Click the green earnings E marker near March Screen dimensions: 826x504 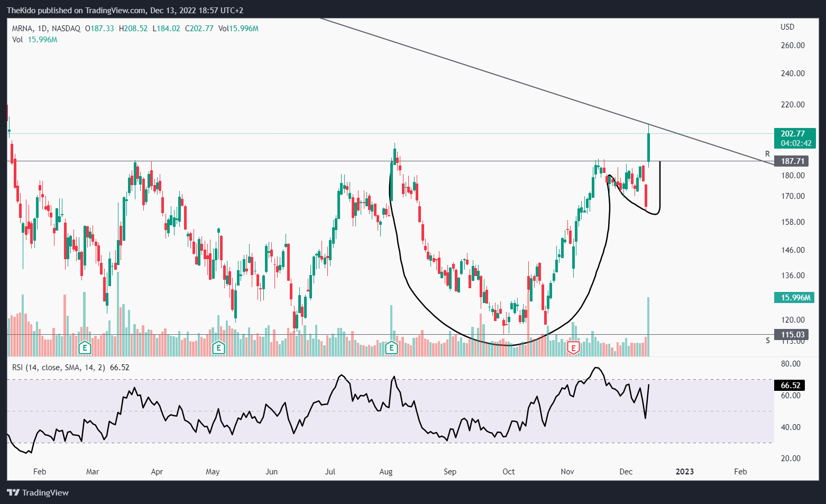[x=85, y=347]
